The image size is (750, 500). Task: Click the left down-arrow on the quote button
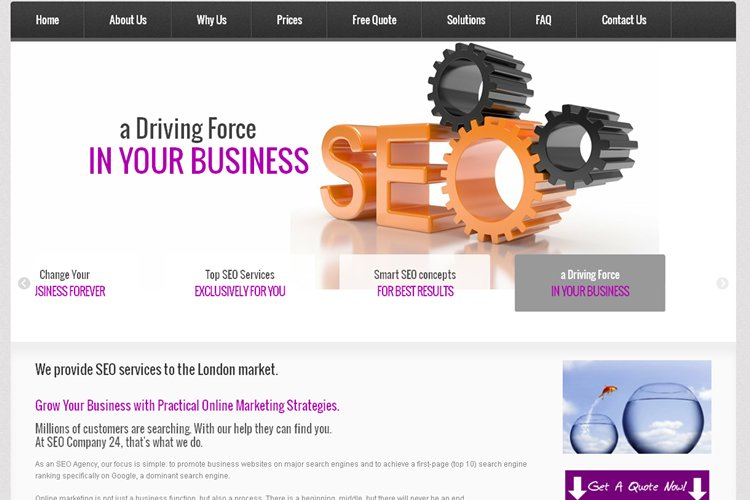577,488
